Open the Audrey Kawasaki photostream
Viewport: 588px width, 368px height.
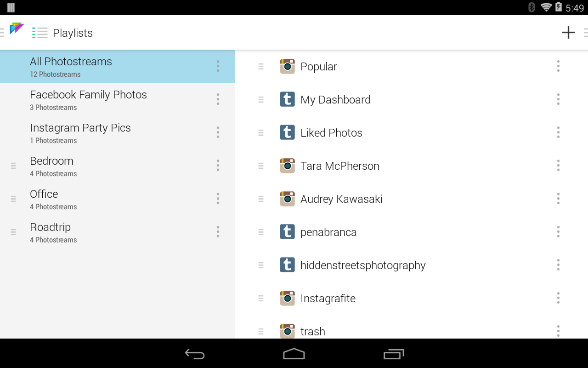click(341, 199)
